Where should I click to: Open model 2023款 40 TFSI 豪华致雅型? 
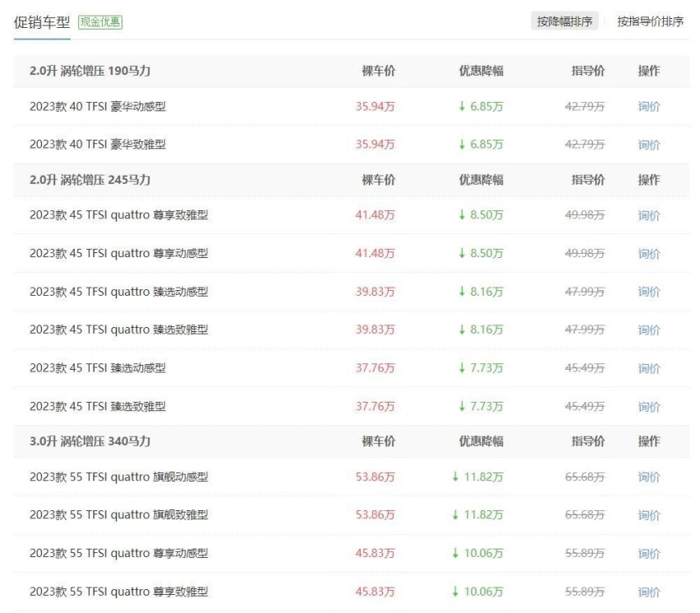[x=98, y=144]
